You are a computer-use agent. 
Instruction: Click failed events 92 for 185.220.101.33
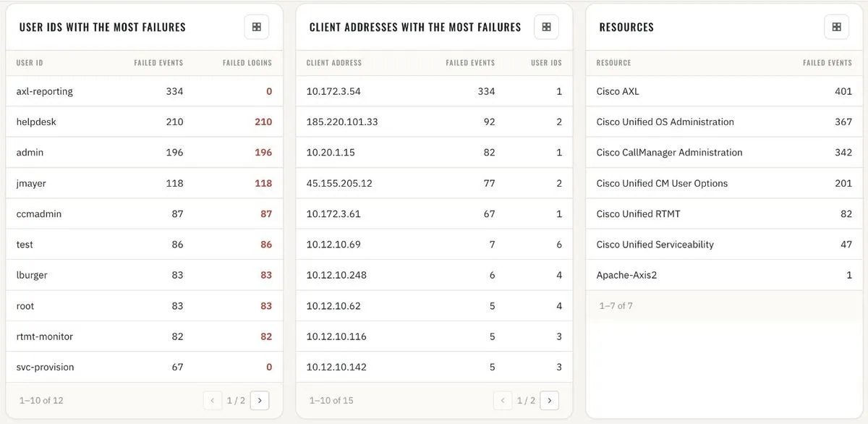point(489,122)
